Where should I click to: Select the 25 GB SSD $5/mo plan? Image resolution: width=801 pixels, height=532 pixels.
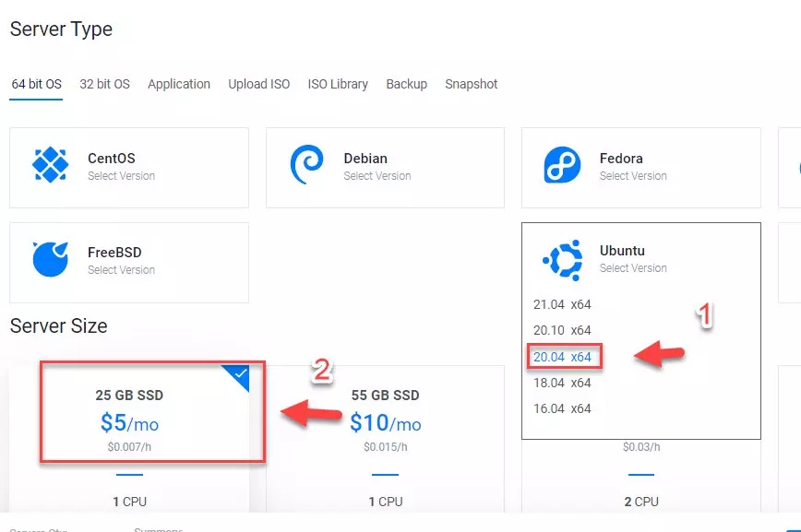coord(129,439)
